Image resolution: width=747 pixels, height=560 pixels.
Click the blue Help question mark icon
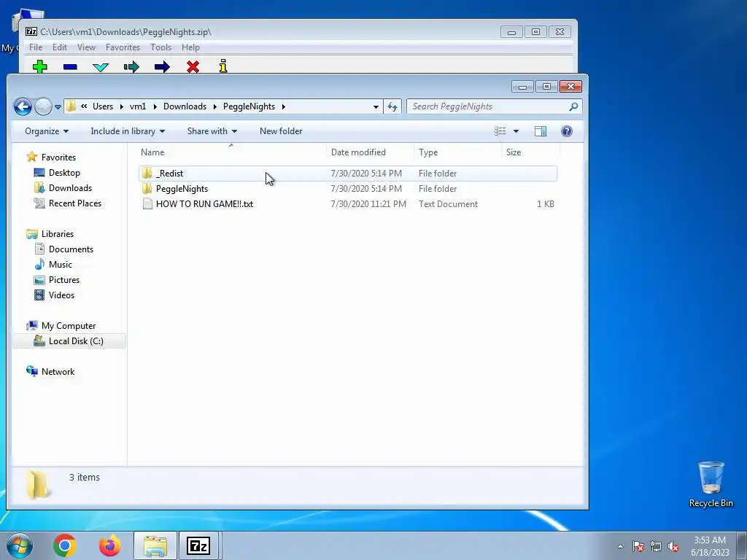566,131
